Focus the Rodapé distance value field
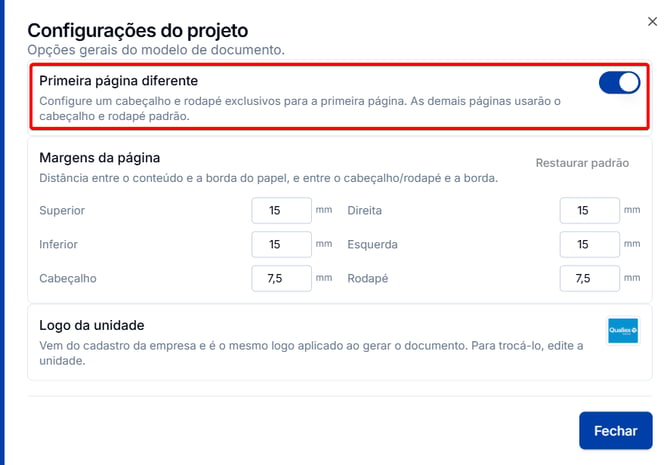This screenshot has height=465, width=670. (590, 279)
